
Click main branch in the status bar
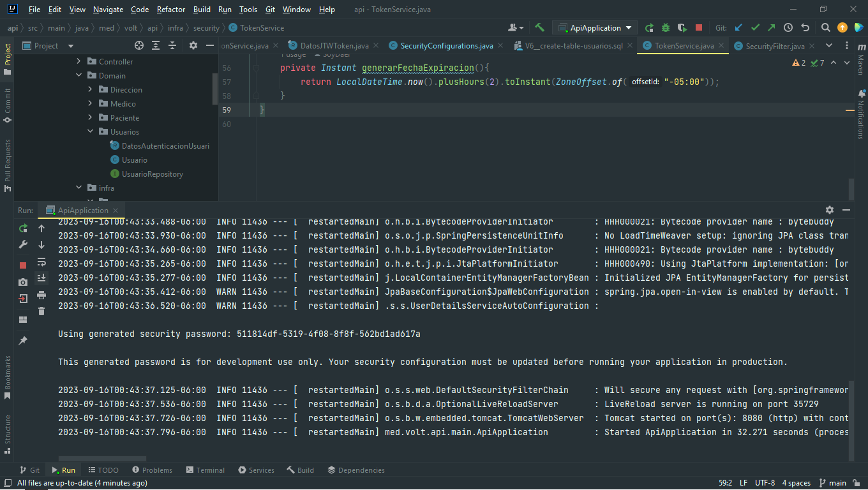point(832,483)
